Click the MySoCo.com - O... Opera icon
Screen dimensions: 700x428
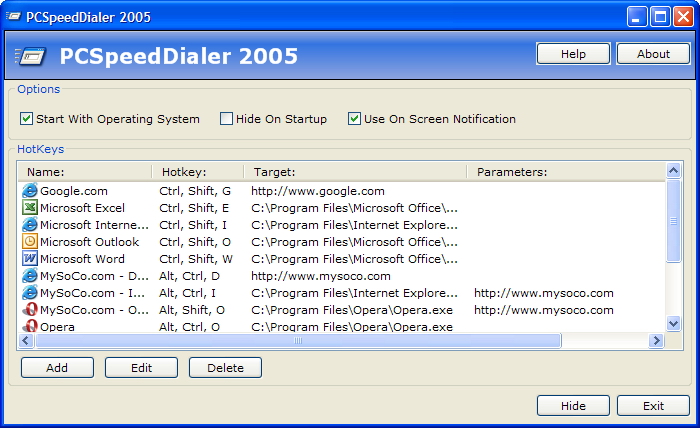[29, 309]
